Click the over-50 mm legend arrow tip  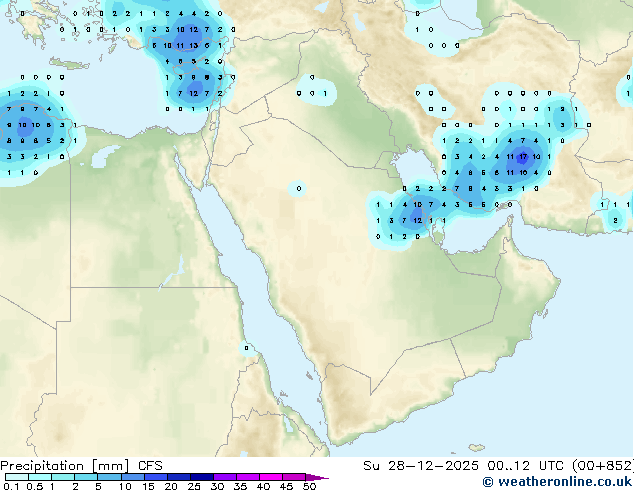(317, 477)
